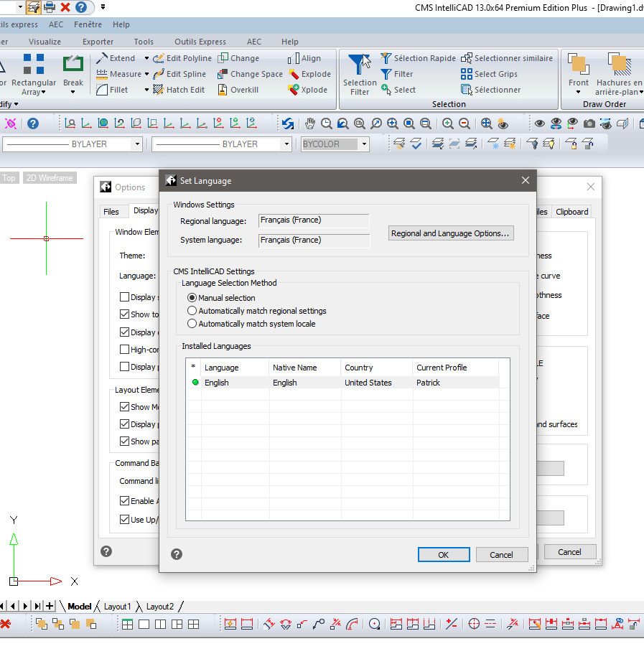Select Automatically match regional settings

[x=192, y=311]
